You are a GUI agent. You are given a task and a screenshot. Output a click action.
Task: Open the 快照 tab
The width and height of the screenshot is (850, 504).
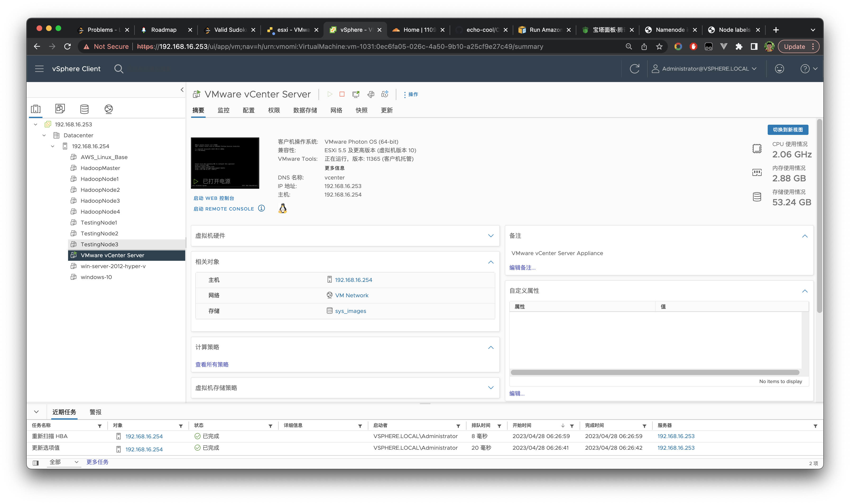click(361, 110)
